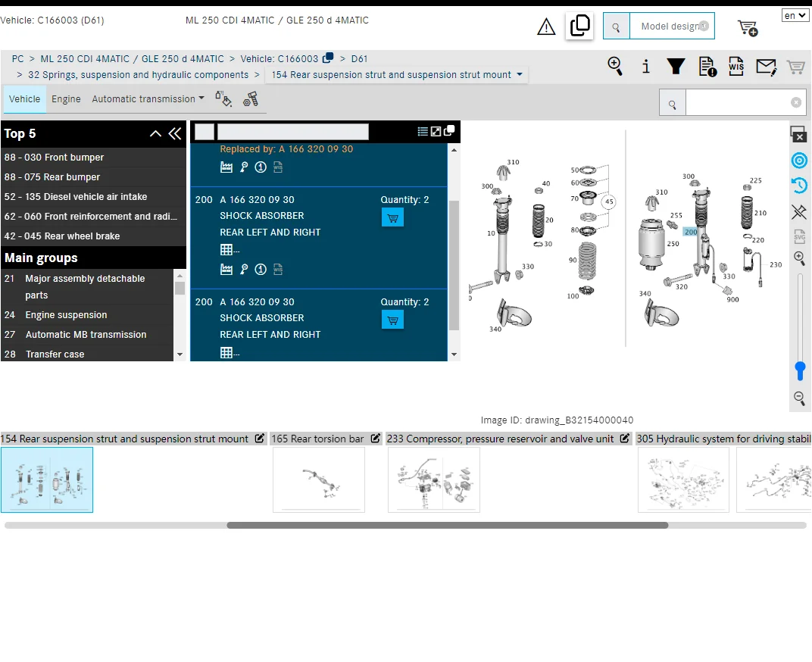Open the WIS document icon in the toolbar

[736, 67]
